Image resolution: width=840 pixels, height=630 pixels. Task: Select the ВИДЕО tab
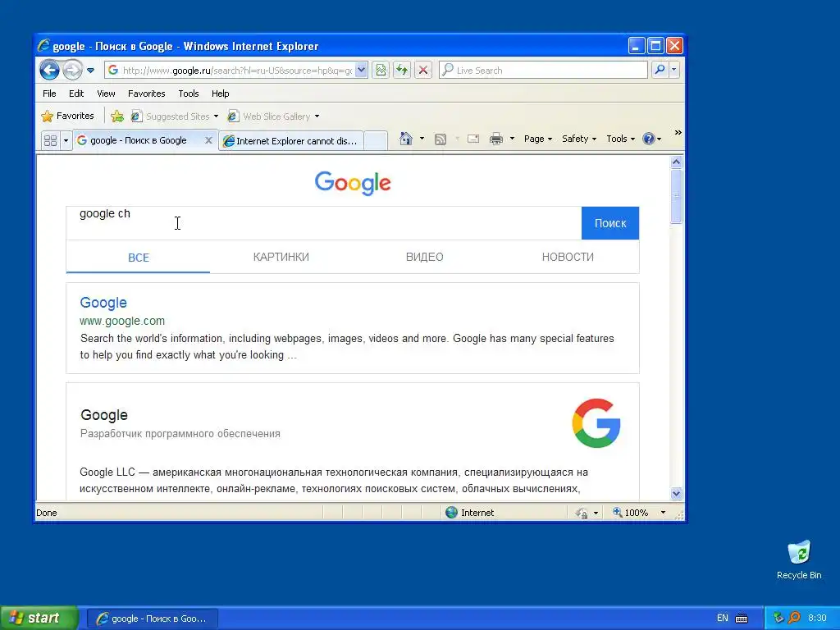[x=424, y=257]
